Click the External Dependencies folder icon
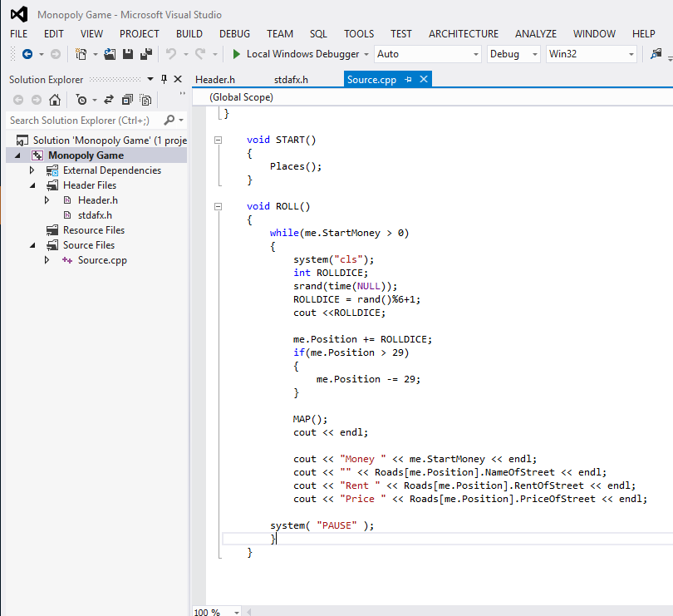This screenshot has height=616, width=673. click(x=52, y=170)
